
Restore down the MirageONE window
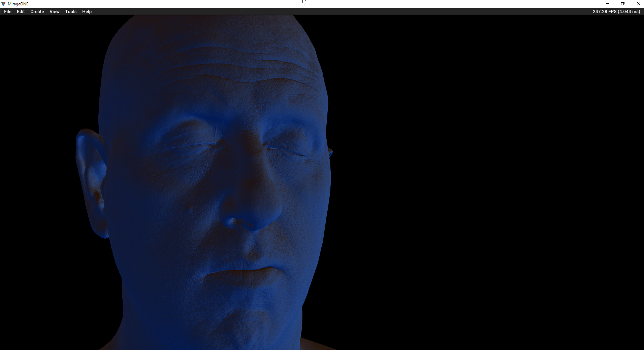(x=623, y=4)
